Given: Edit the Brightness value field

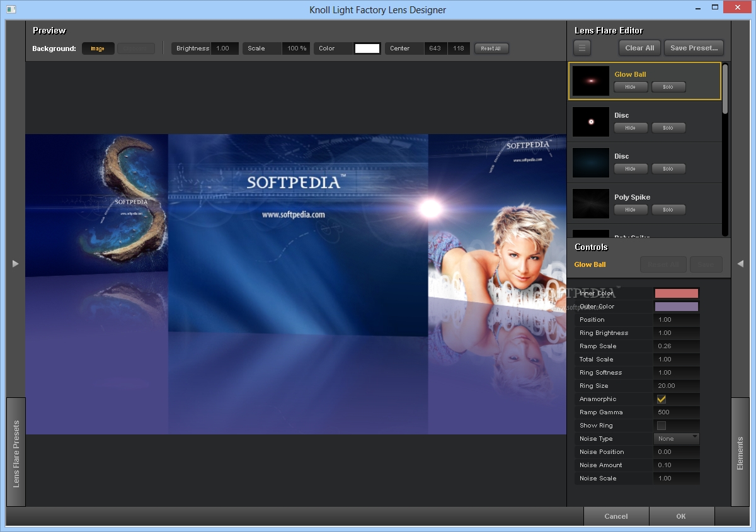Looking at the screenshot, I should [x=224, y=48].
